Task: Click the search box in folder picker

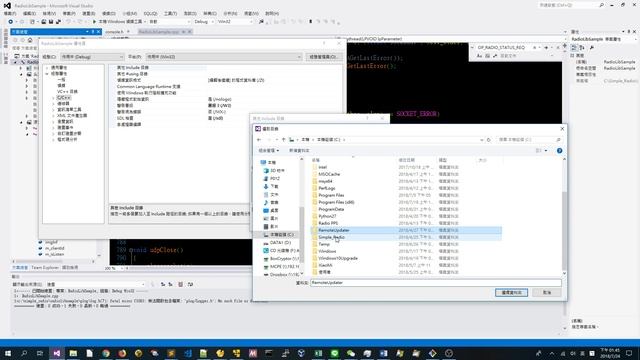Action: coord(529,140)
